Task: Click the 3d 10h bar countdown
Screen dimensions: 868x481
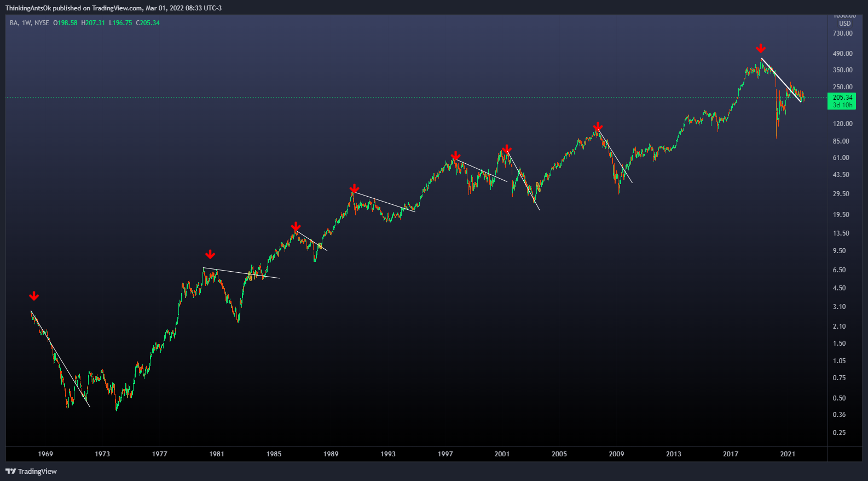Action: click(843, 105)
